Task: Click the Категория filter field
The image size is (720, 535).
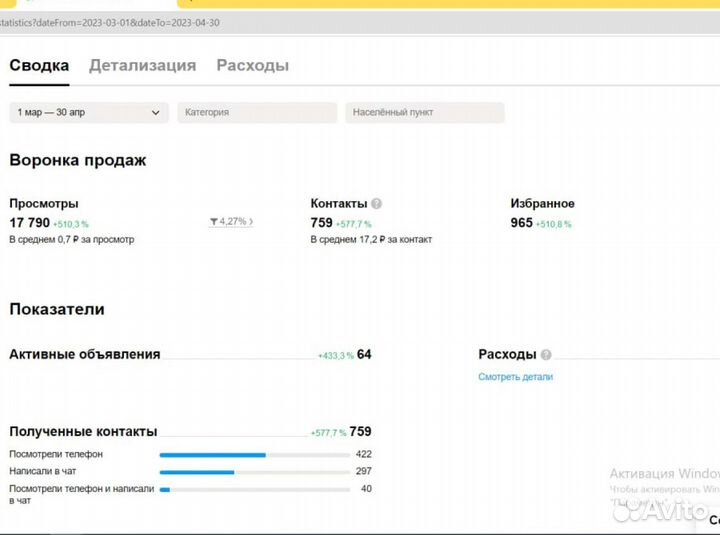Action: [x=257, y=113]
